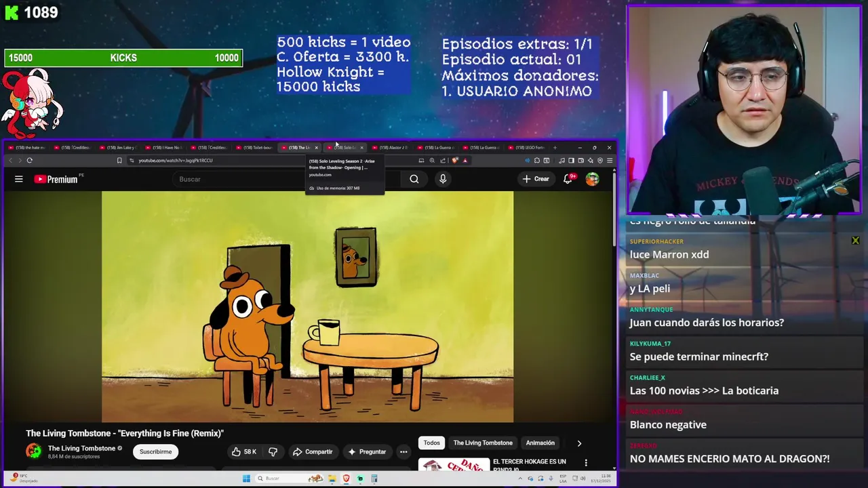Image resolution: width=868 pixels, height=488 pixels.
Task: Open the browser main menu
Action: pyautogui.click(x=610, y=161)
